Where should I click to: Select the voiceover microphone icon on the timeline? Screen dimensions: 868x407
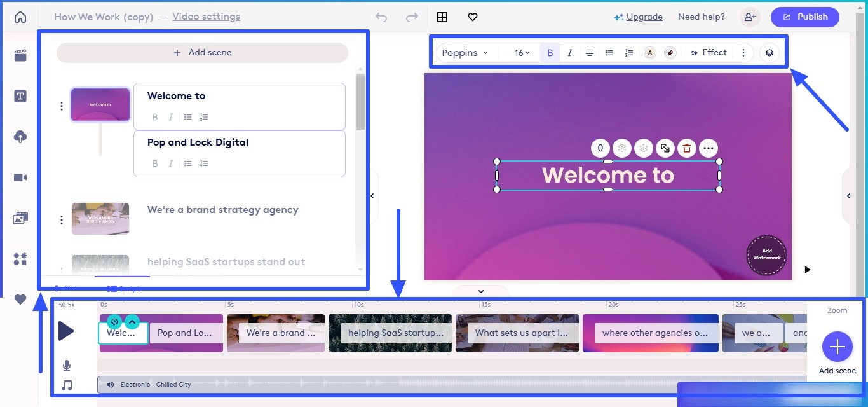point(67,365)
